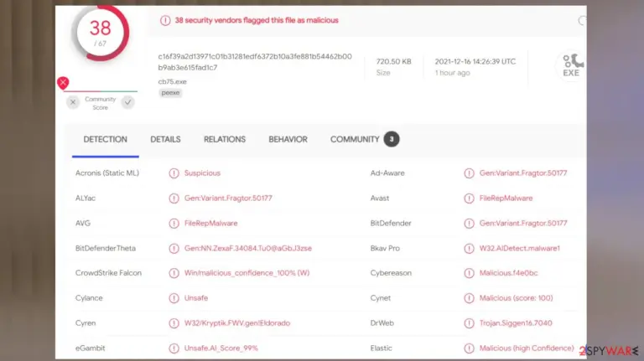Click the peexe tag label
Image resolution: width=644 pixels, height=361 pixels.
pos(170,93)
